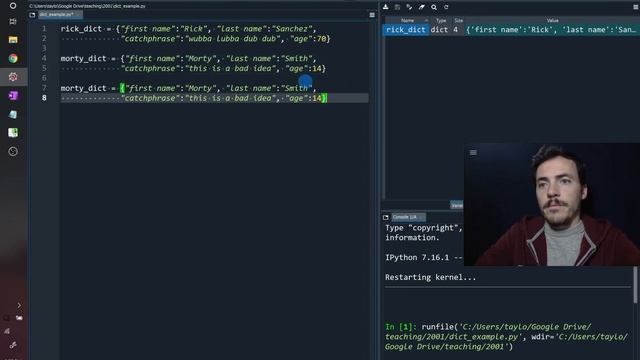Open Google Chrome from the taskbar
Image resolution: width=640 pixels, height=360 pixels.
click(x=13, y=58)
